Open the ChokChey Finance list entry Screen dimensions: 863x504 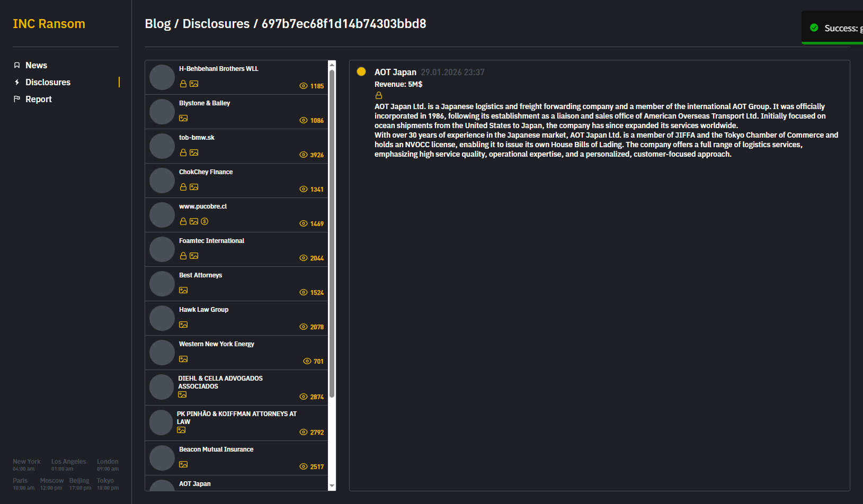click(206, 172)
